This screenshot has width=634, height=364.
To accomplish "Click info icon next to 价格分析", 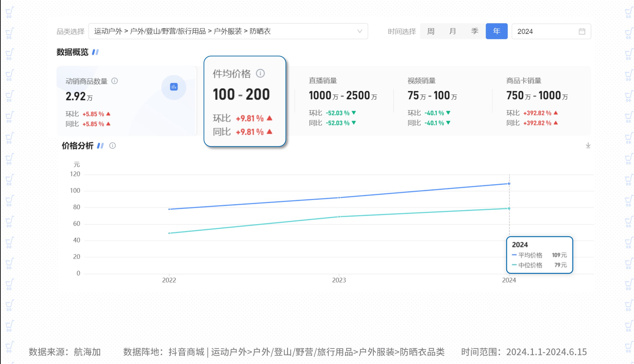I will point(113,146).
